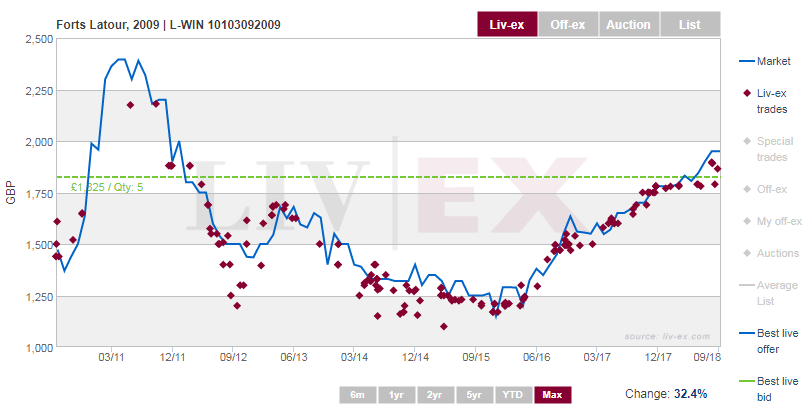This screenshot has height=417, width=809.
Task: Click the 2,250 y-axis label
Action: (39, 91)
